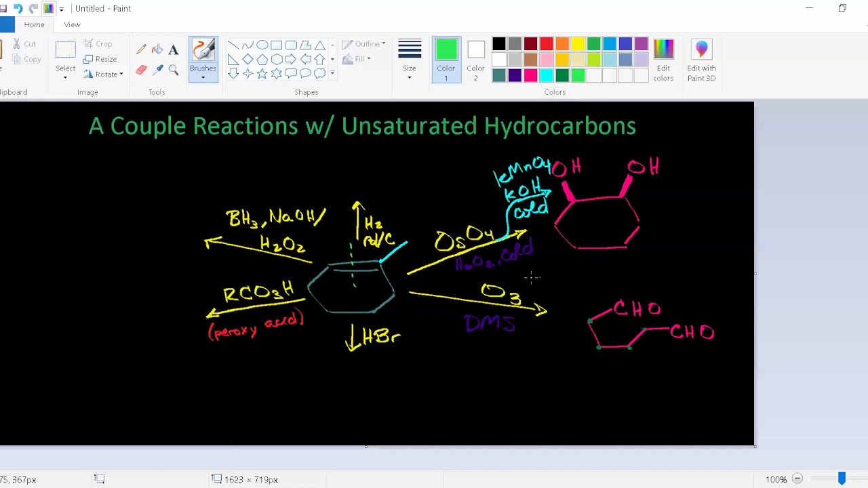Pick the black color swatch
This screenshot has width=868, height=488.
pos(499,45)
